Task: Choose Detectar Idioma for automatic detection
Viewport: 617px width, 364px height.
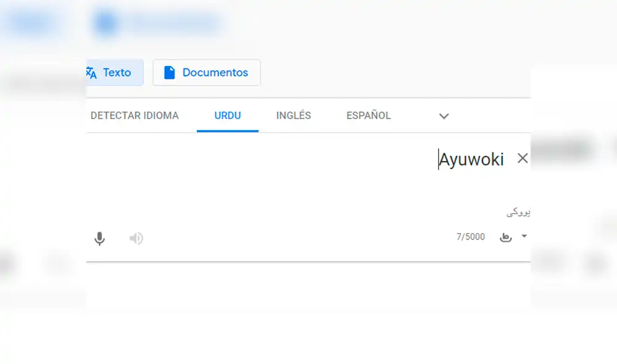Action: coord(136,115)
